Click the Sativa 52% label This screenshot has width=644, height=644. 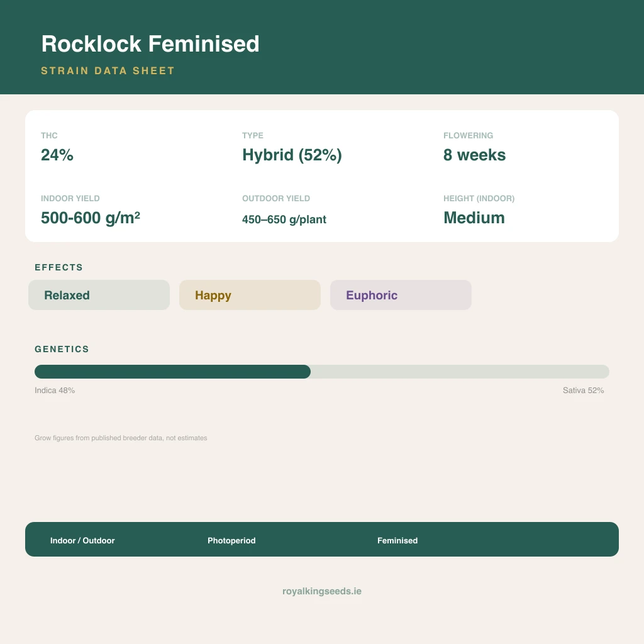coord(583,390)
